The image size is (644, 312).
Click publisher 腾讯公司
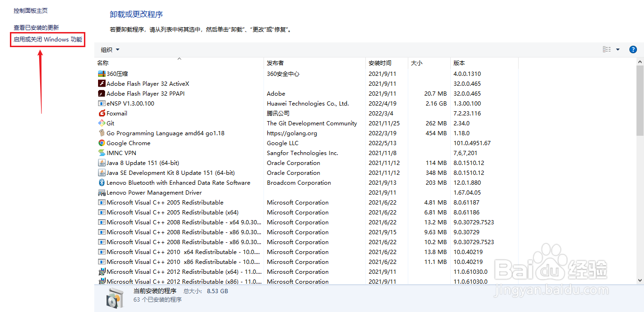coord(278,113)
